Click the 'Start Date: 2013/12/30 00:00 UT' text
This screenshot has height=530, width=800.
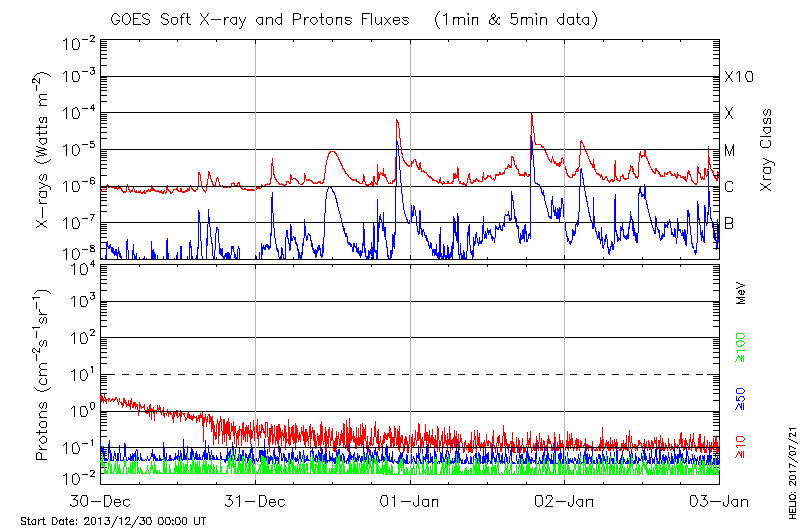click(113, 521)
